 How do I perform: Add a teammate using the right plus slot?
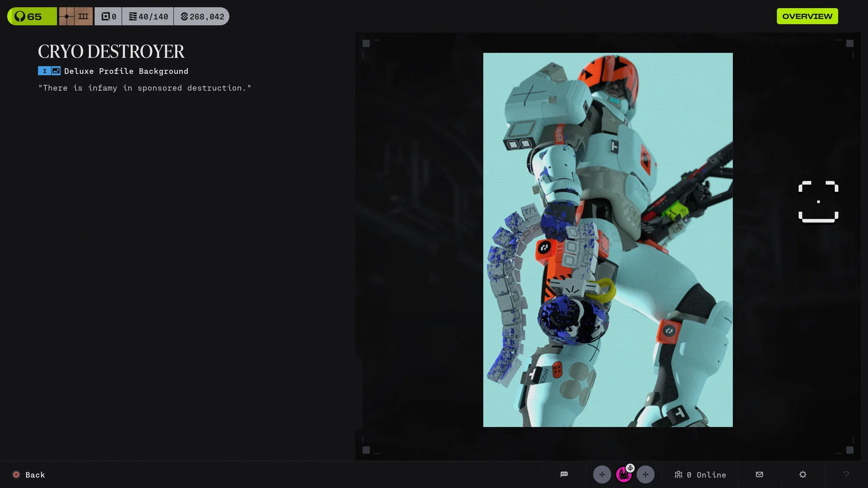[645, 474]
